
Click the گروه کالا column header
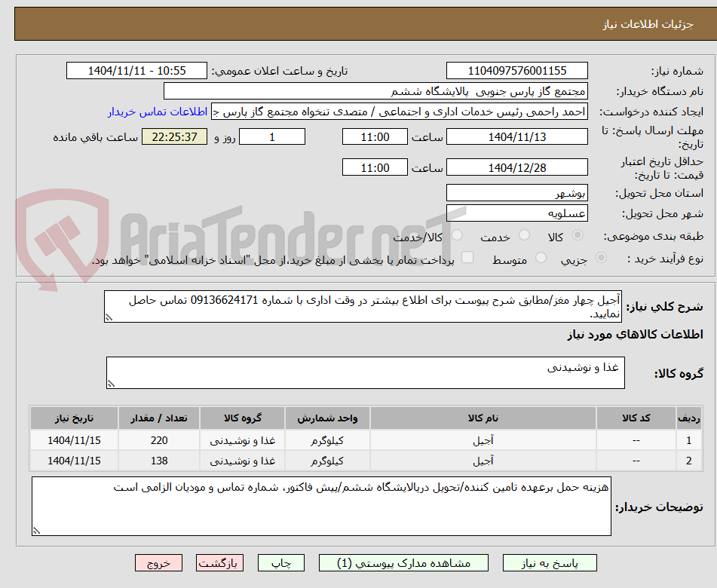(242, 418)
